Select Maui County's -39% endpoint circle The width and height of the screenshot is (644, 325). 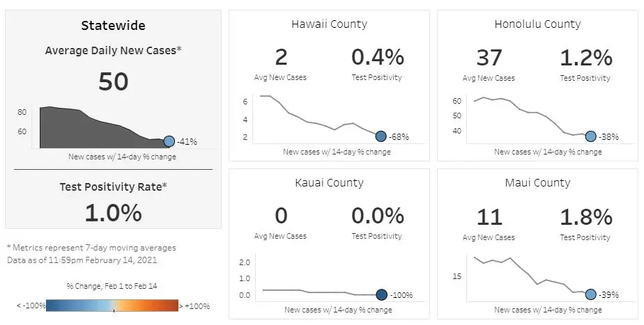click(x=591, y=294)
